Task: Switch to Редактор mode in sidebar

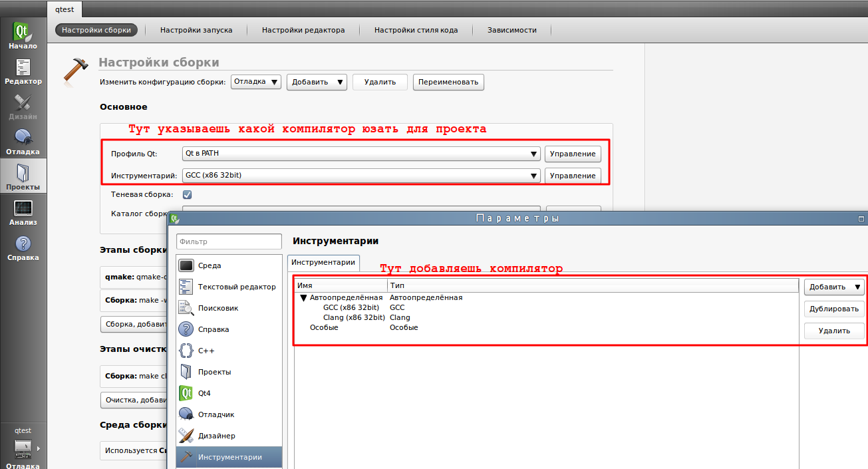Action: click(x=23, y=71)
